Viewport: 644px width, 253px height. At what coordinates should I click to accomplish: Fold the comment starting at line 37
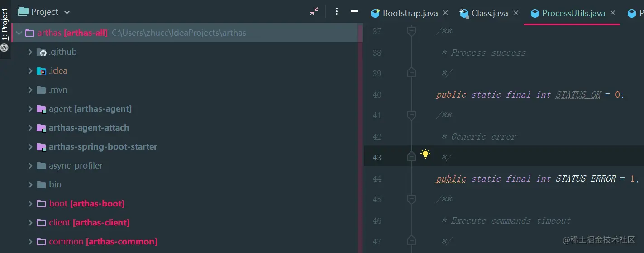pos(411,31)
